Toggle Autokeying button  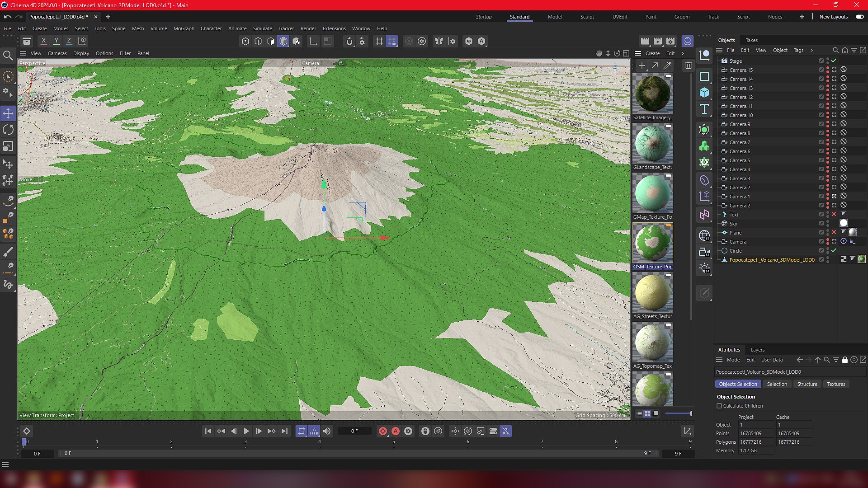(x=396, y=431)
